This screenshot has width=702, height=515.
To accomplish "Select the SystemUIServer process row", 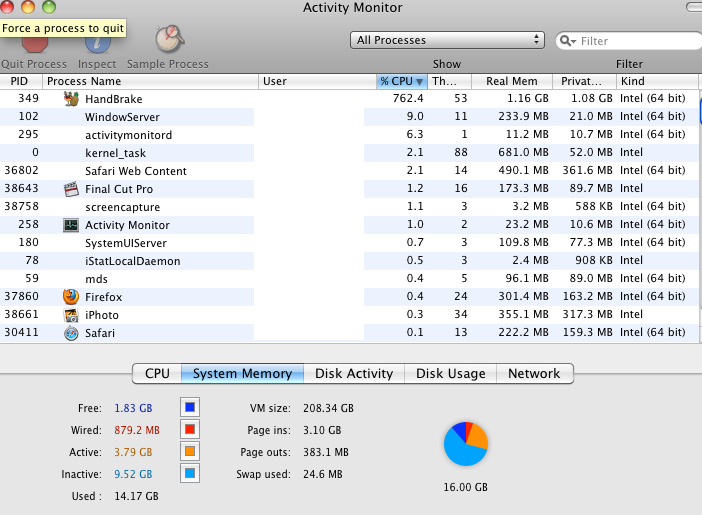I will [x=349, y=242].
